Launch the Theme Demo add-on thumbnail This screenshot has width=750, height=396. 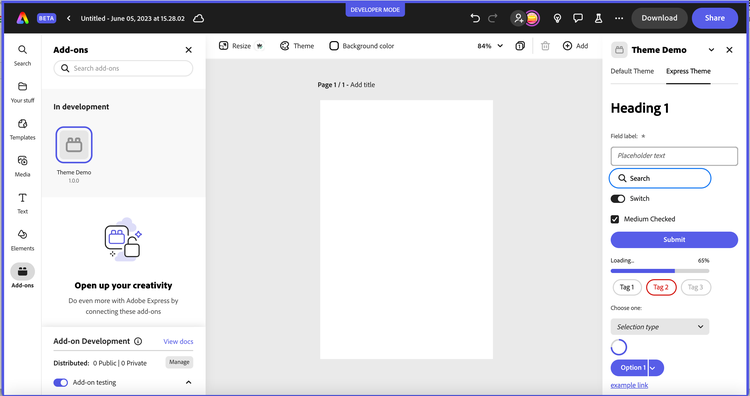click(74, 145)
